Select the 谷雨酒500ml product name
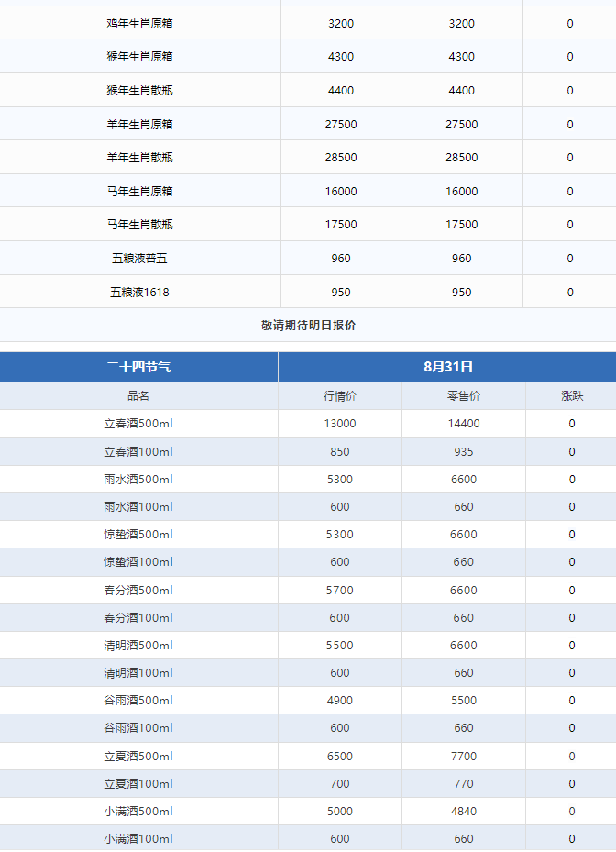616x852 pixels. pyautogui.click(x=138, y=701)
